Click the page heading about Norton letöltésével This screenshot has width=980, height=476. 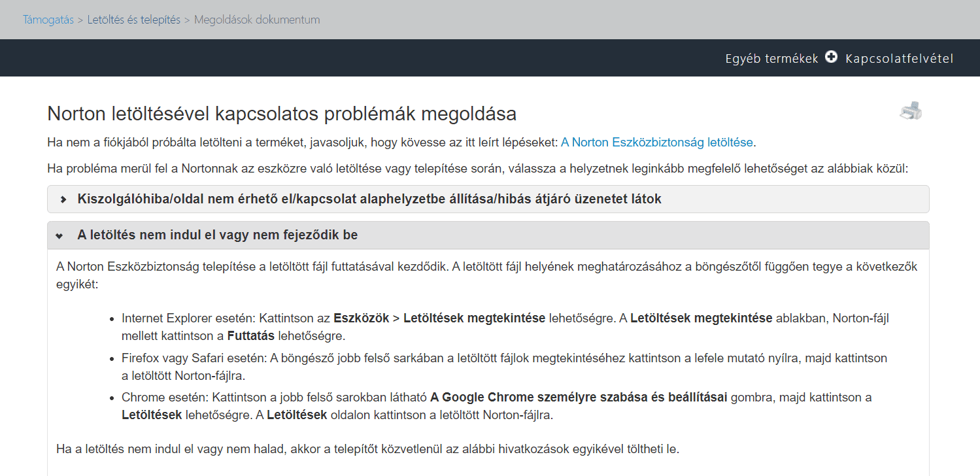pos(282,114)
